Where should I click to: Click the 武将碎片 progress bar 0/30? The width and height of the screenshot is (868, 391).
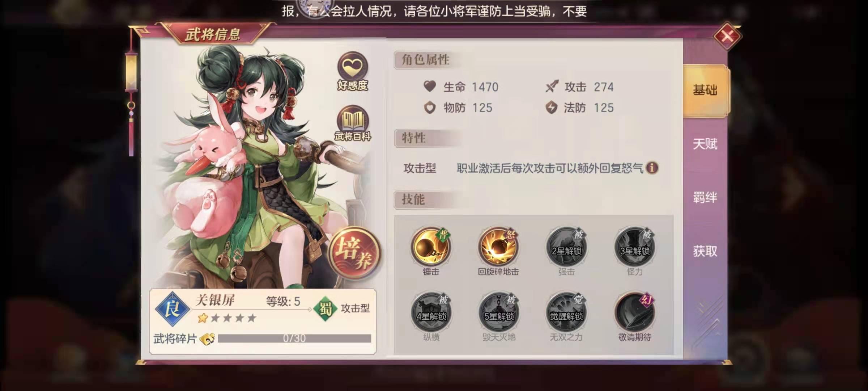(x=294, y=339)
